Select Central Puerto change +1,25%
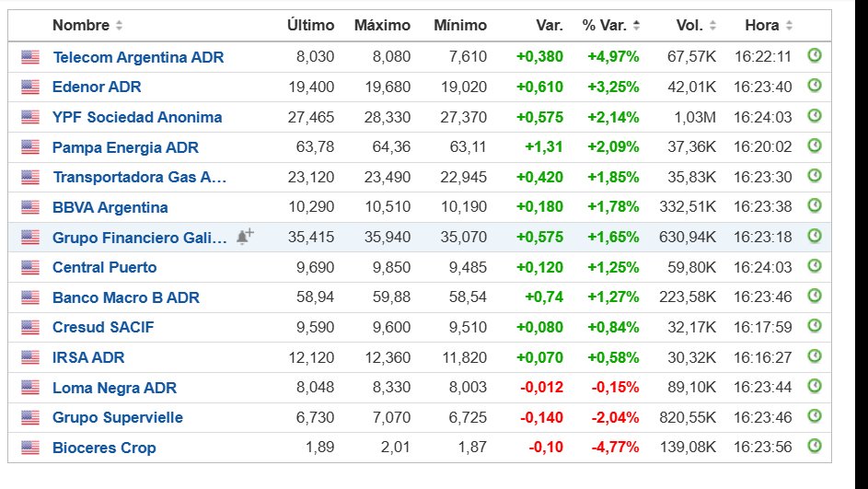 click(x=613, y=267)
